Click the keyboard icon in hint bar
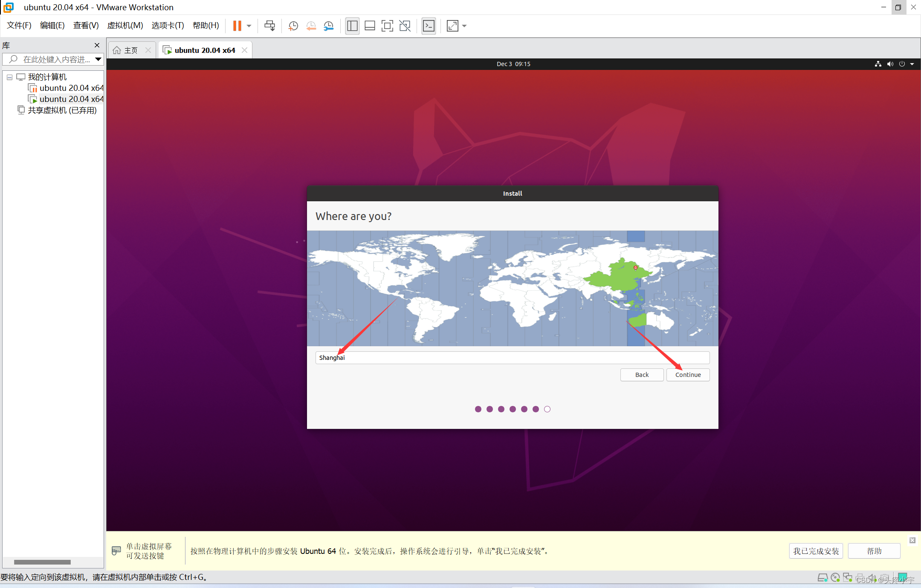This screenshot has height=588, width=921. click(x=116, y=550)
